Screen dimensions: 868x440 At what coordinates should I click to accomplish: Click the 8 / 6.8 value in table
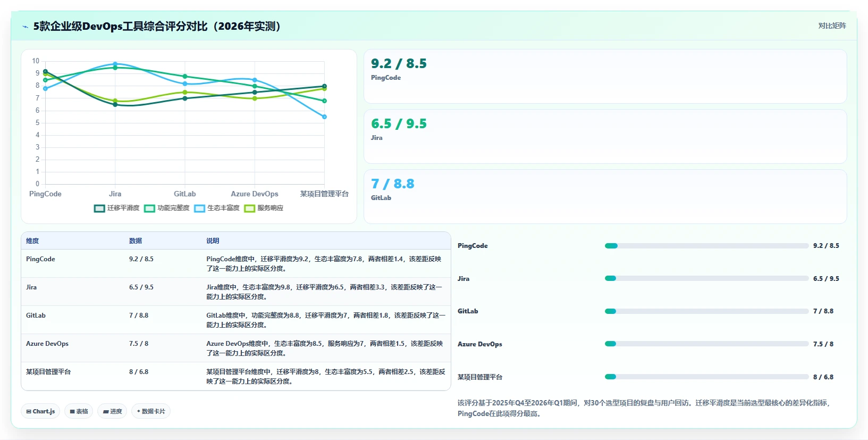pos(139,372)
